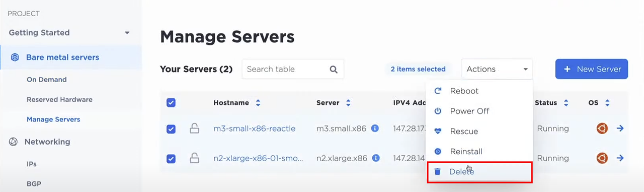Click the search magnifier icon
644x192 pixels.
(333, 69)
